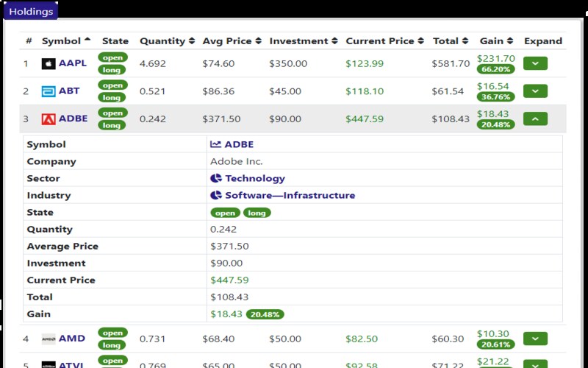
Task: Expand the ABT holding details
Action: [535, 91]
